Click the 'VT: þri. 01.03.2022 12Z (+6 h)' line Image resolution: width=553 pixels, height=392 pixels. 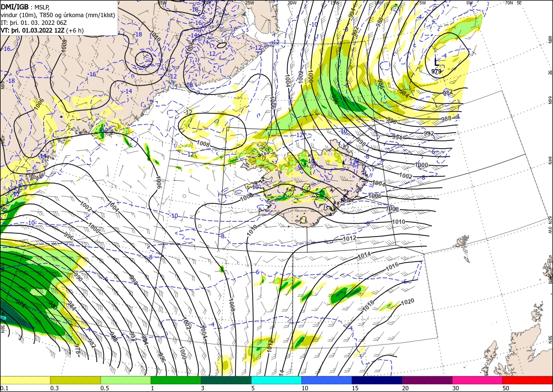click(x=42, y=30)
